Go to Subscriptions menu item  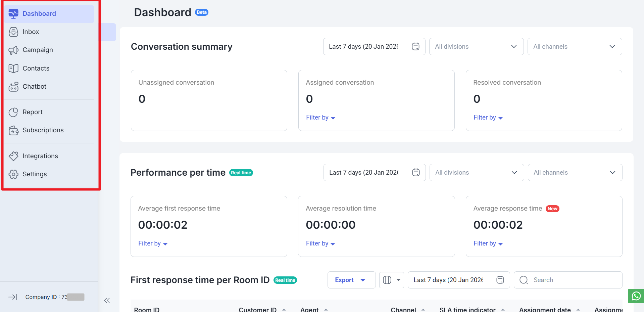click(43, 130)
